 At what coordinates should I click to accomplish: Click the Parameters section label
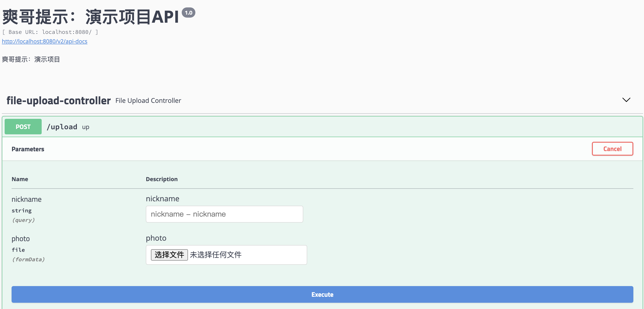(28, 149)
